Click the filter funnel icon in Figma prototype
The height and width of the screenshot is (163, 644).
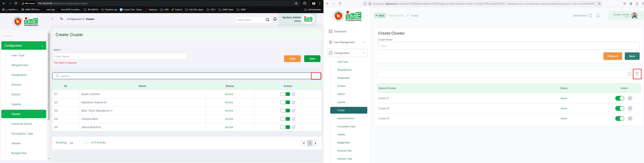[637, 74]
